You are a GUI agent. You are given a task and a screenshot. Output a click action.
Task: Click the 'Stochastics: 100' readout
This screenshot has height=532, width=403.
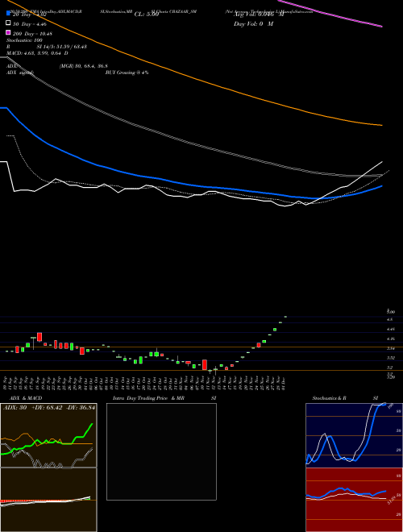[x=24, y=40]
